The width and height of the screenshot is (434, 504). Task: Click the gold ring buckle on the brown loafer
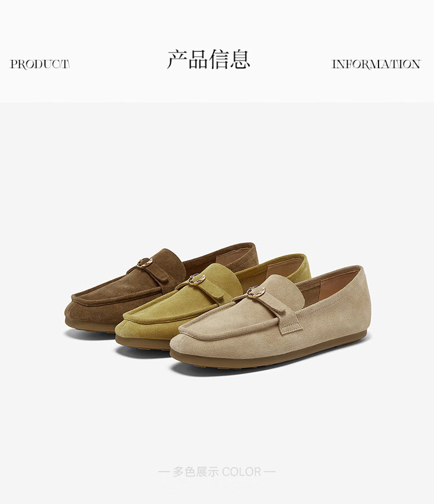pyautogui.click(x=145, y=263)
